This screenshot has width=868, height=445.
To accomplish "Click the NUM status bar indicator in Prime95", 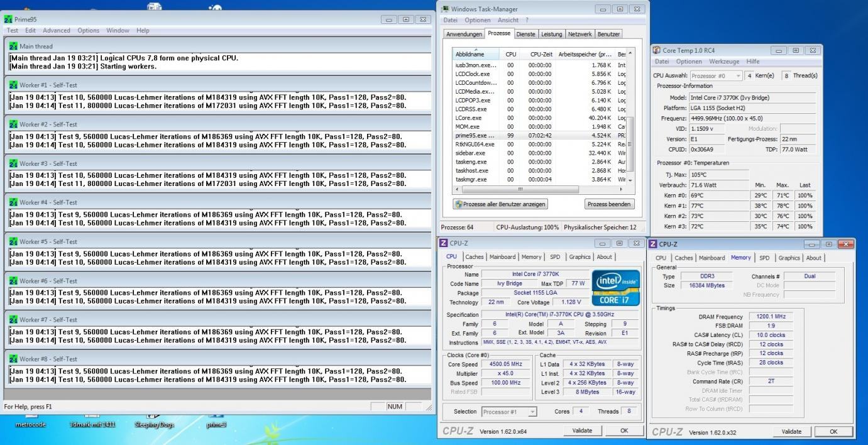I will (395, 407).
